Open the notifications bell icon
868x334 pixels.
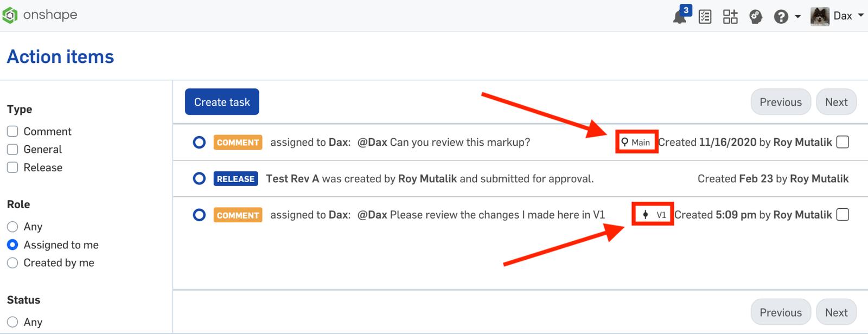pyautogui.click(x=679, y=17)
